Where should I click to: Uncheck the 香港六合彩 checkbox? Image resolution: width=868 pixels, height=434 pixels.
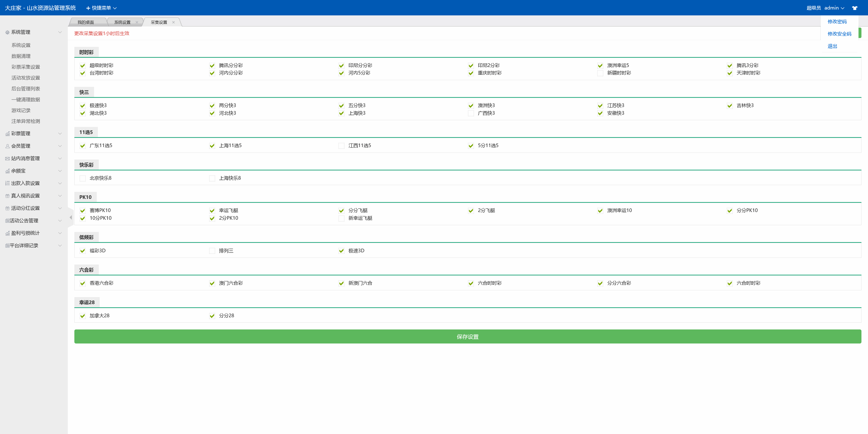[83, 283]
